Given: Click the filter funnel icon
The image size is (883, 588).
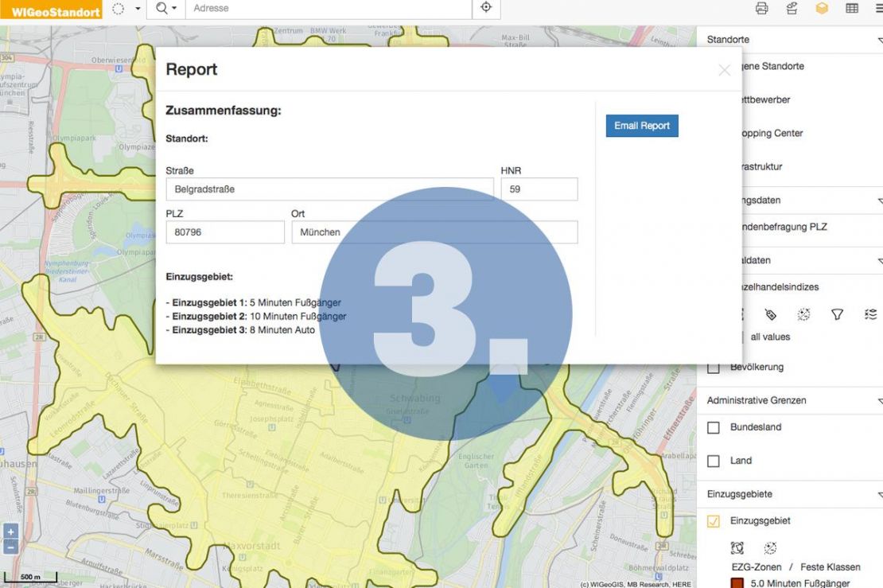Looking at the screenshot, I should (x=838, y=314).
